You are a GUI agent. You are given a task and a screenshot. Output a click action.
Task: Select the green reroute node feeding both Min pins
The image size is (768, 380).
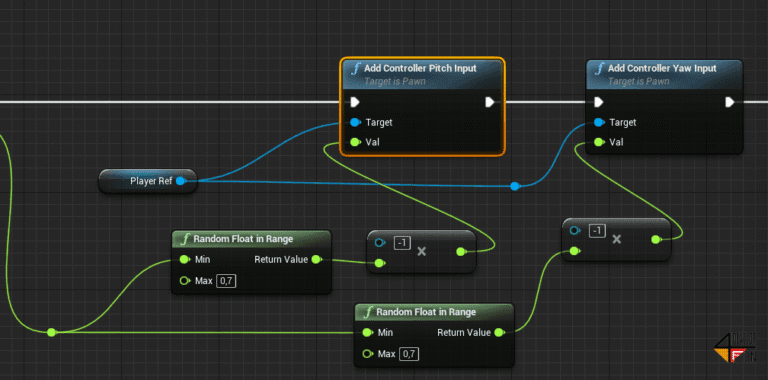51,332
